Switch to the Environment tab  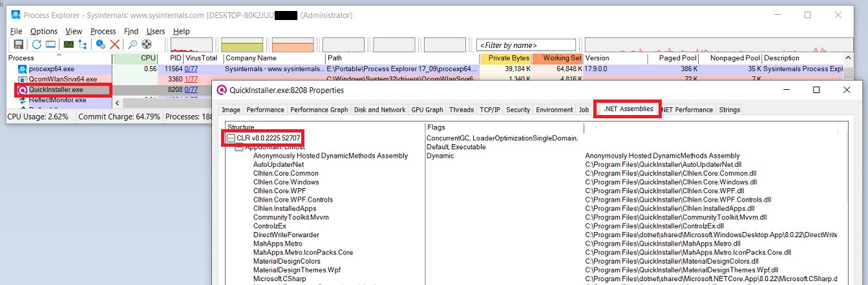pyautogui.click(x=555, y=110)
